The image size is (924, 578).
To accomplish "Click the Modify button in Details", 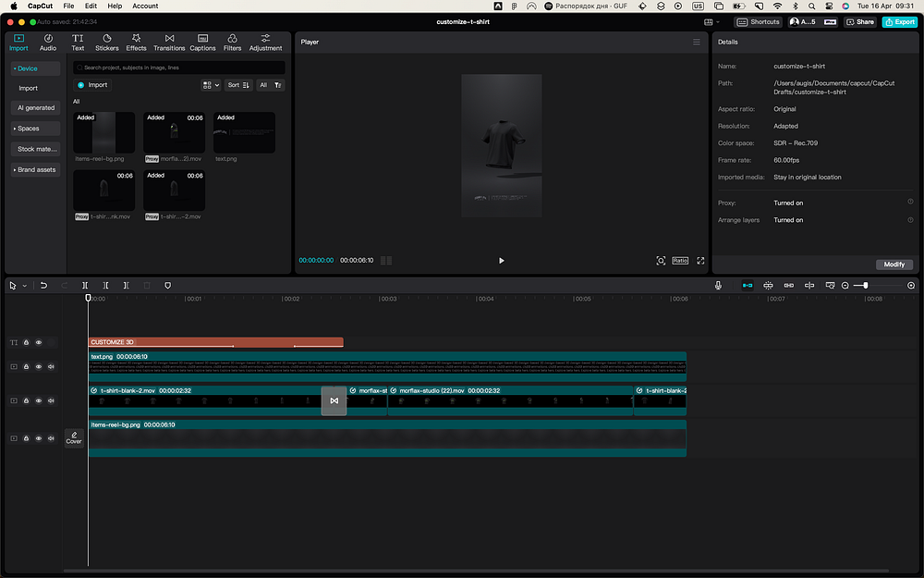I will pyautogui.click(x=894, y=264).
